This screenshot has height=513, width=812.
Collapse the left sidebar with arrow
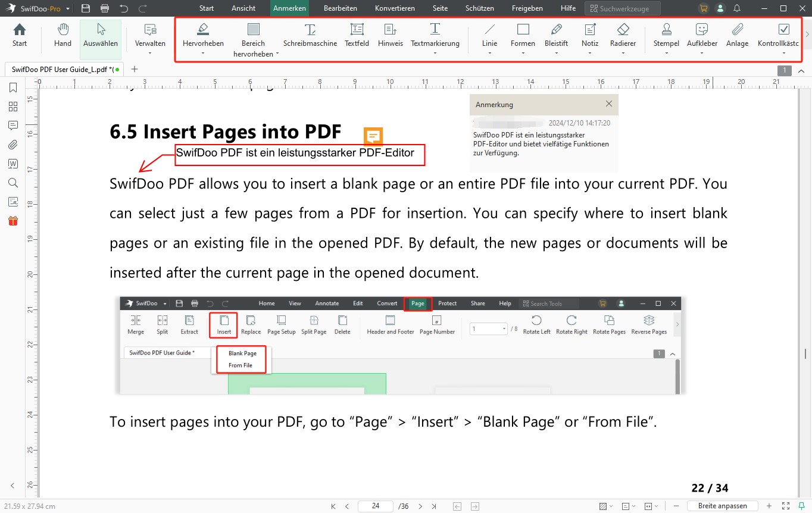point(13,485)
